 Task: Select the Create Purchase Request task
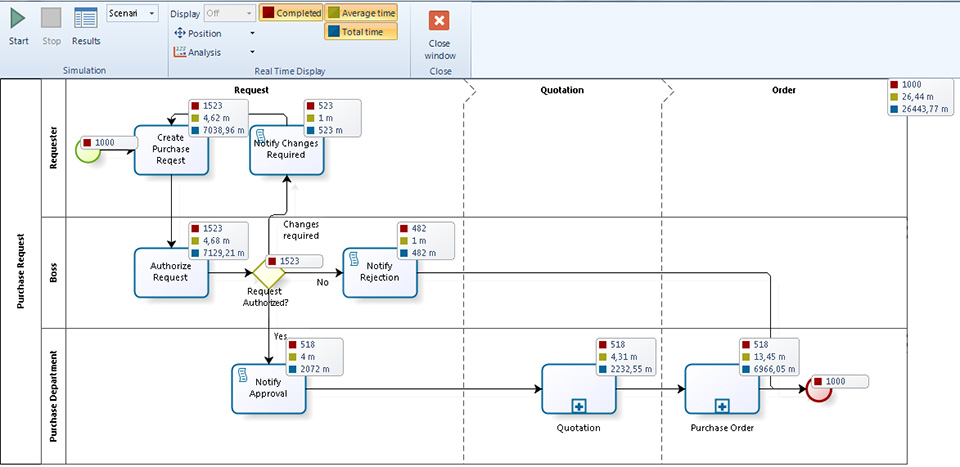point(171,150)
